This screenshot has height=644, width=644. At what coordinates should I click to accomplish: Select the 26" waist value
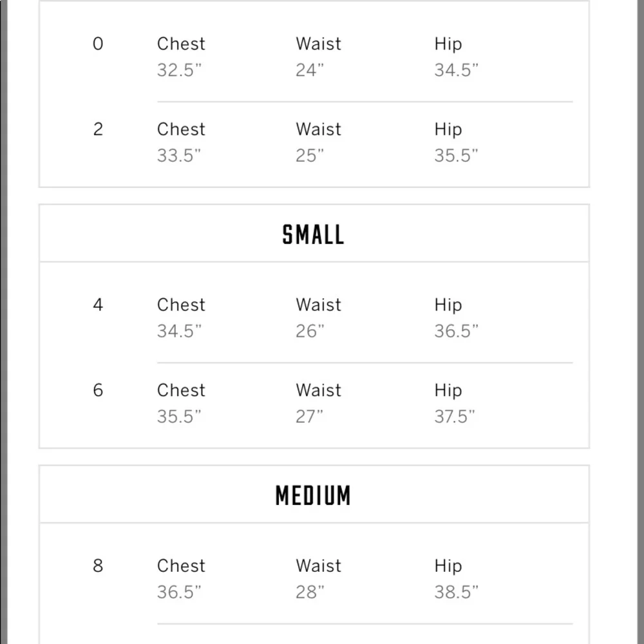point(310,331)
